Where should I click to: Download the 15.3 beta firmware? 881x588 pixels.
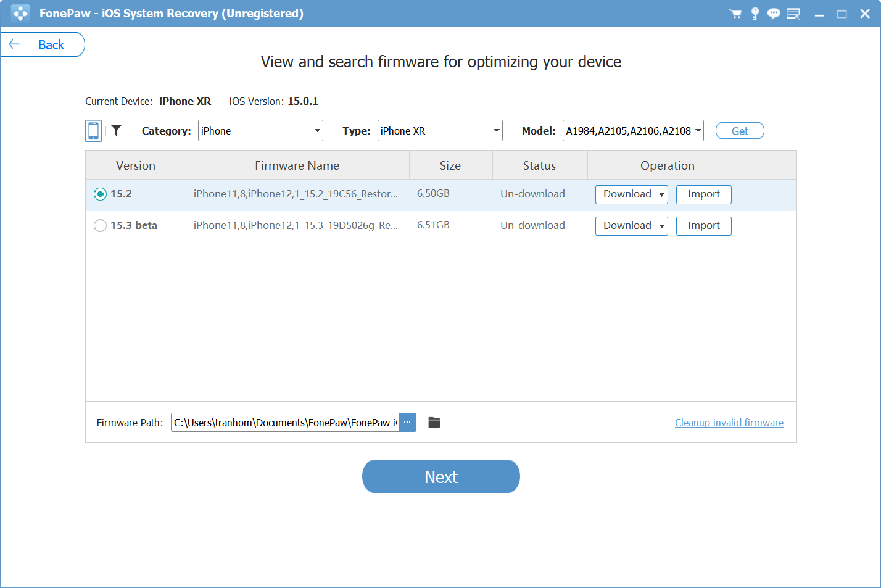pos(627,226)
